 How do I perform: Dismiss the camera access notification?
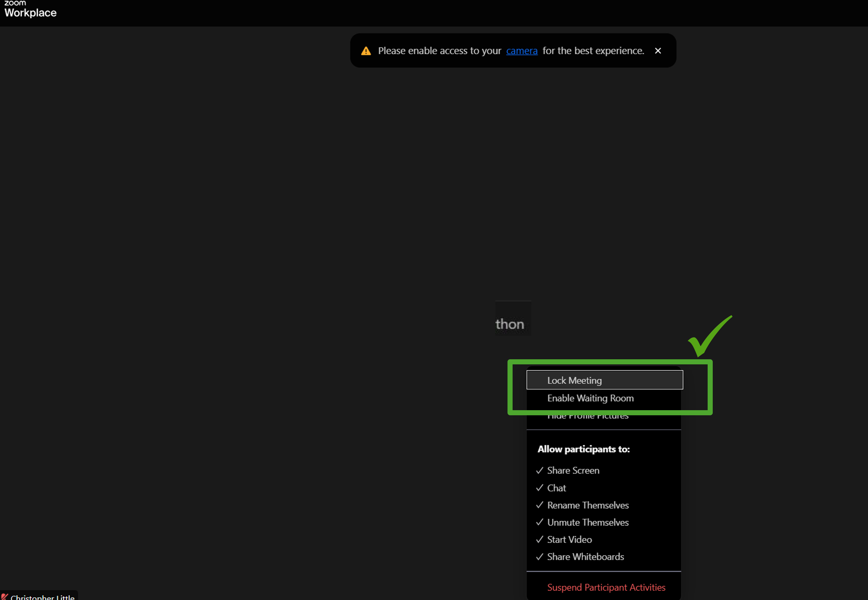pyautogui.click(x=658, y=51)
